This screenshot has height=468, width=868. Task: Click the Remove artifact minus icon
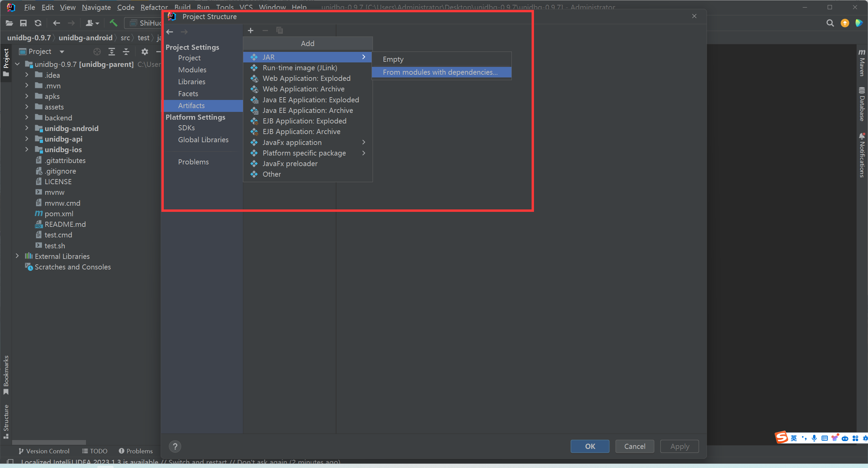pyautogui.click(x=265, y=31)
